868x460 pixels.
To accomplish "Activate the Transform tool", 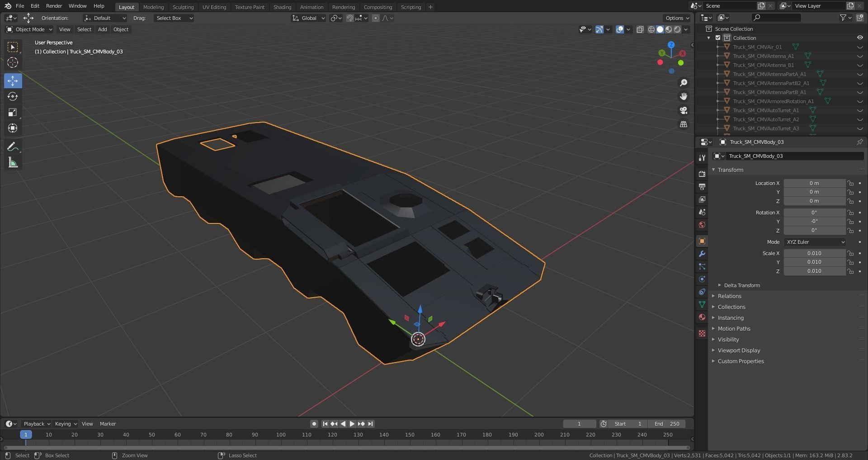I will point(13,128).
